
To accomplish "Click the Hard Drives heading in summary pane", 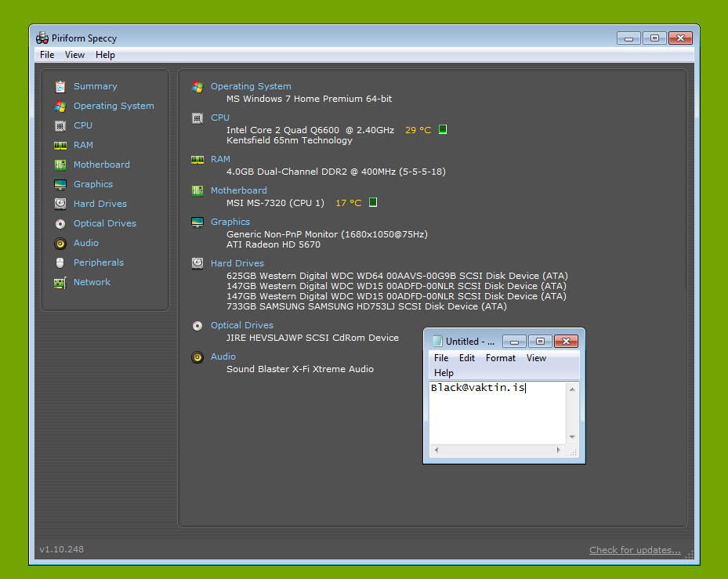I will (x=237, y=263).
